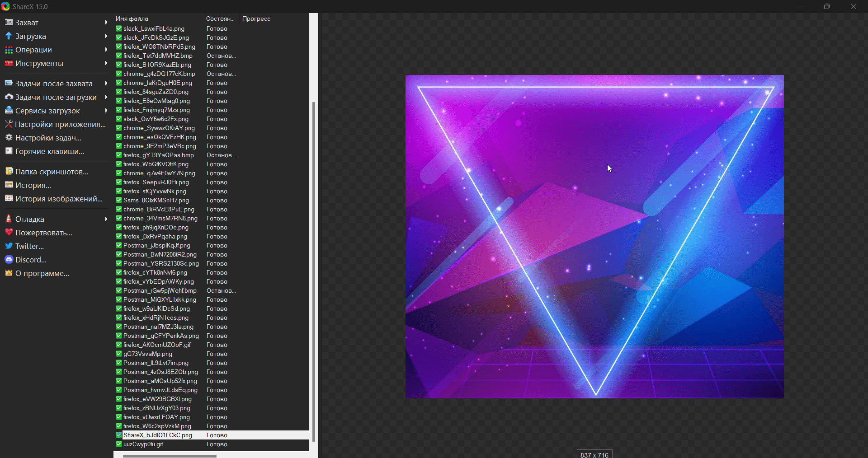The width and height of the screenshot is (868, 458).
Task: Expand the Операции submenu arrow
Action: click(106, 49)
